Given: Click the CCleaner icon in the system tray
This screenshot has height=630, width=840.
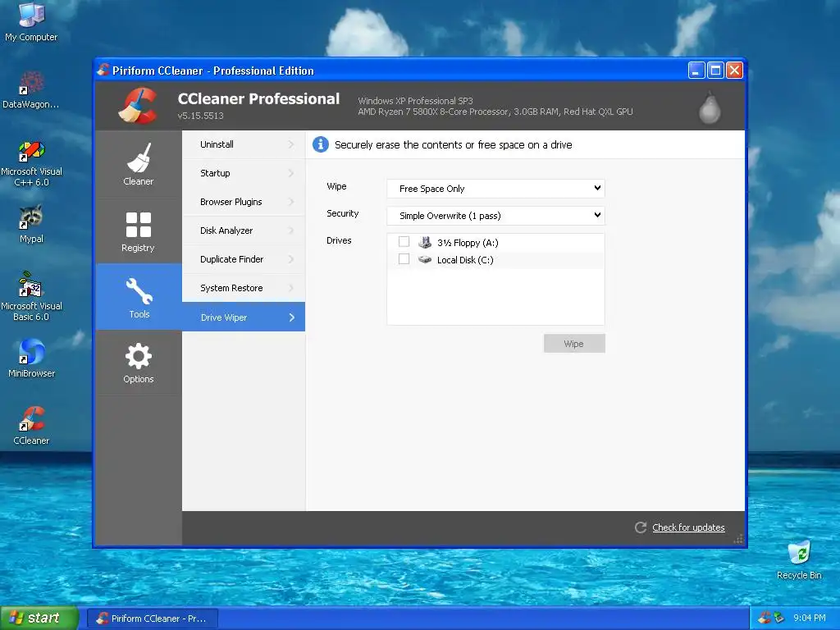Looking at the screenshot, I should point(764,618).
